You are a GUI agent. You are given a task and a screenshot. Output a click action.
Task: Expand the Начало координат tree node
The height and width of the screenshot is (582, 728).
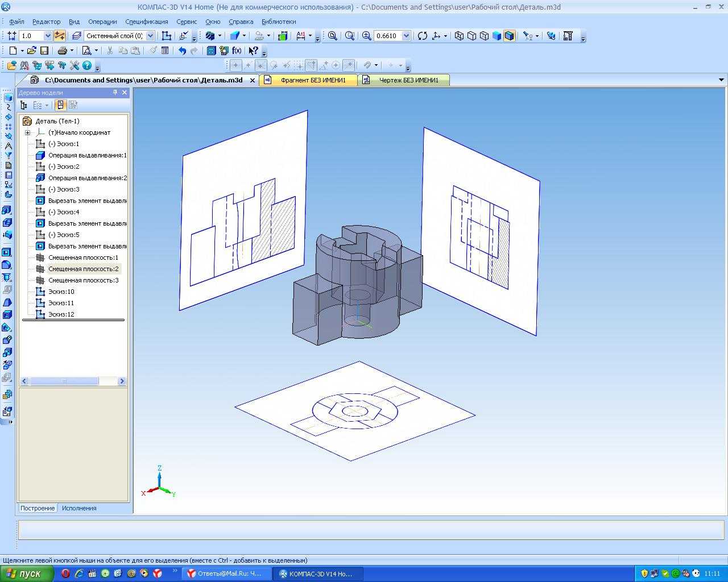pos(27,132)
